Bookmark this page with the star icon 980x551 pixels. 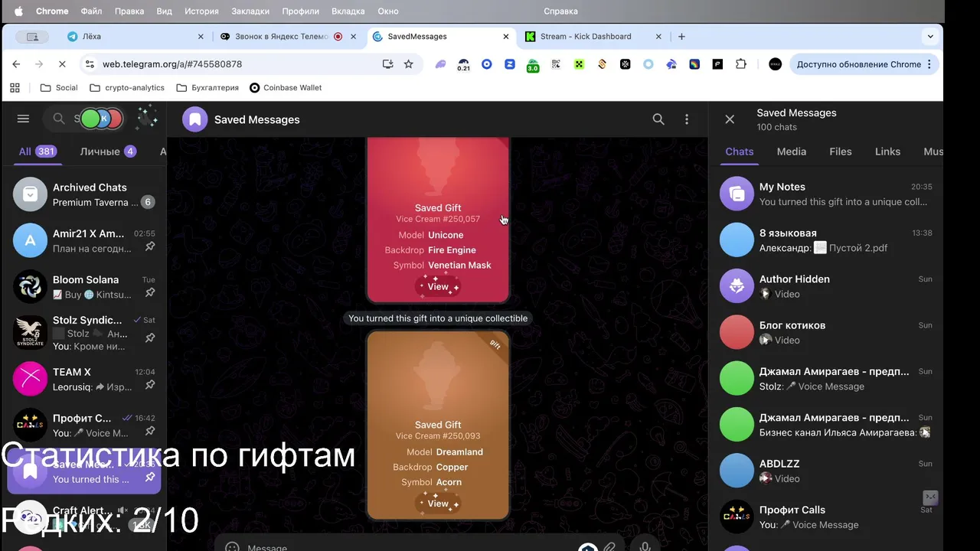[x=409, y=64]
